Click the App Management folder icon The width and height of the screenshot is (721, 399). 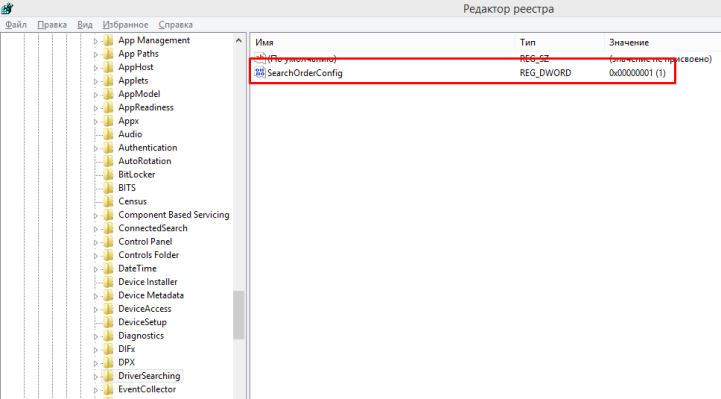coord(108,40)
